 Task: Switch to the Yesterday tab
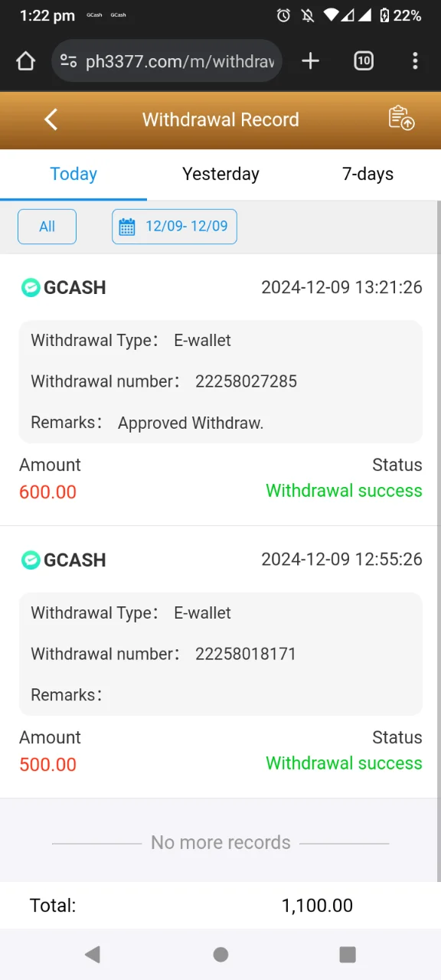point(220,174)
